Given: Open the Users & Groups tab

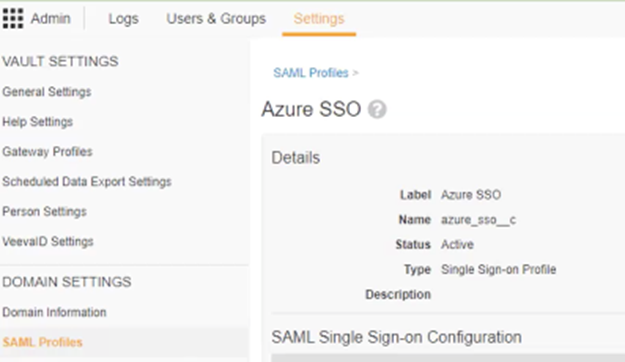Looking at the screenshot, I should [x=216, y=18].
